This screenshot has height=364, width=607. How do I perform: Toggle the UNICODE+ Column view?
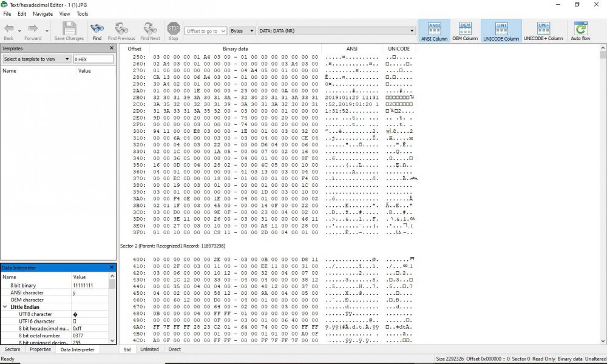pyautogui.click(x=543, y=31)
